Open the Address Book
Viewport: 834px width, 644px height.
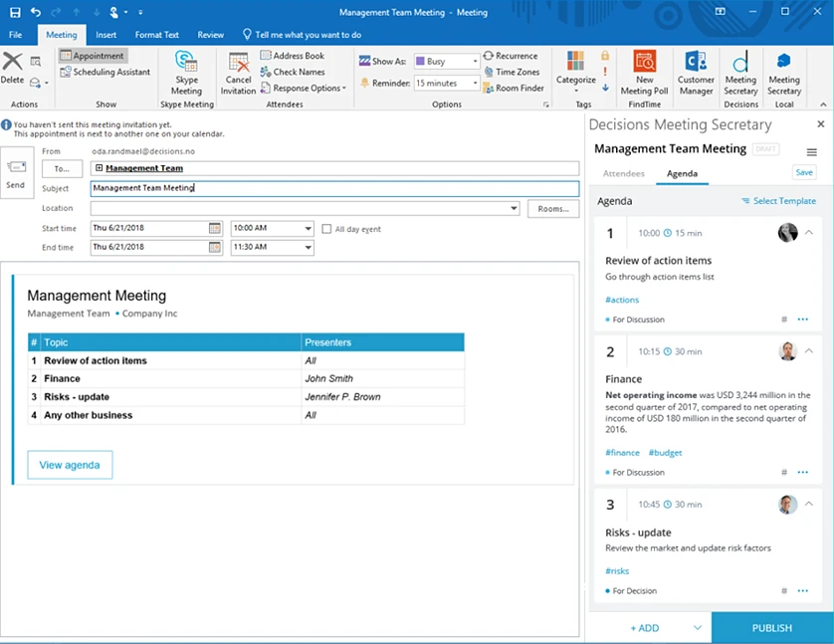[292, 56]
